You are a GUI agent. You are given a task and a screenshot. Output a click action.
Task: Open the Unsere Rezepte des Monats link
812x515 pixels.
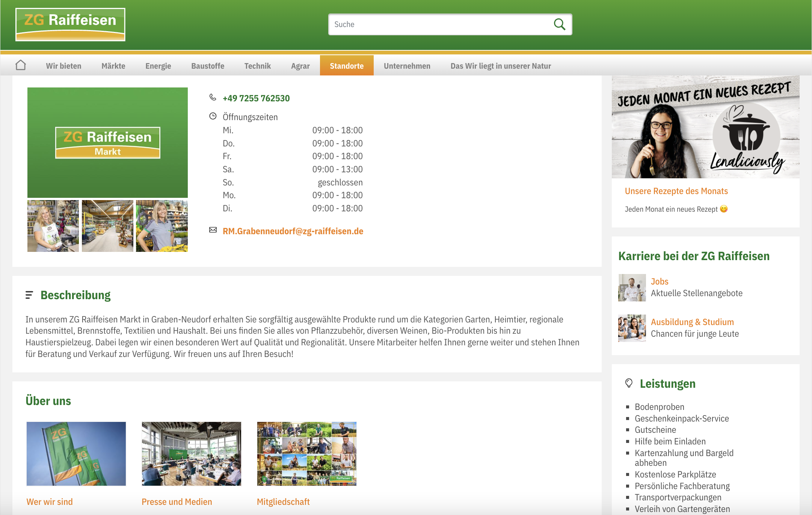676,191
